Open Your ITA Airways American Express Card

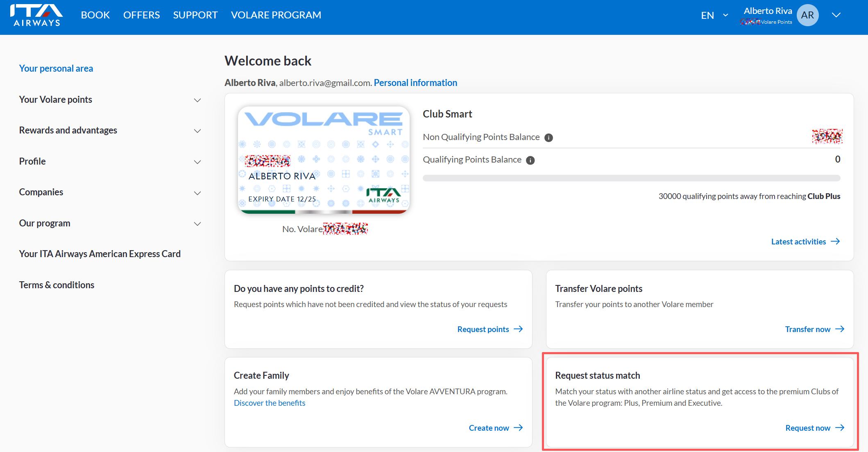tap(100, 254)
